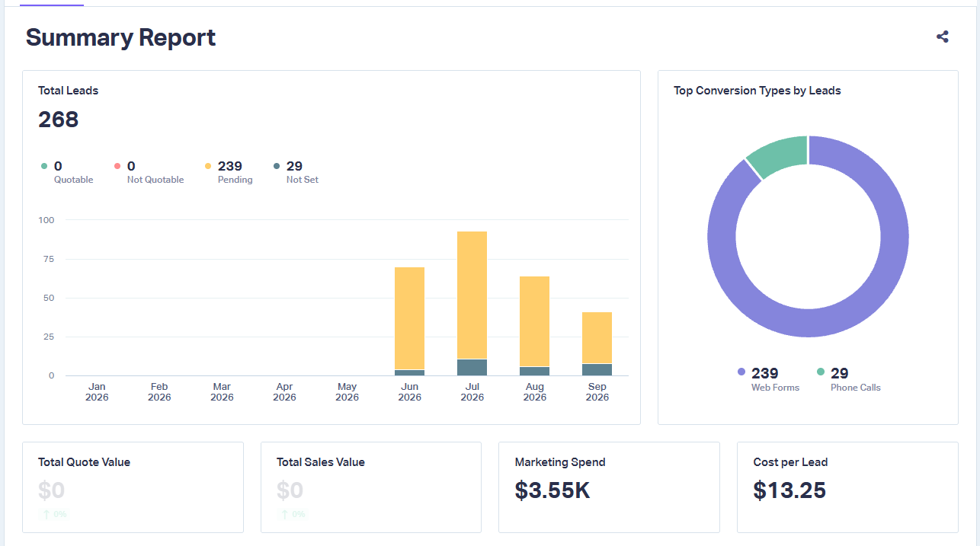Click the Jul 2026 axis label
The height and width of the screenshot is (546, 980).
(472, 392)
